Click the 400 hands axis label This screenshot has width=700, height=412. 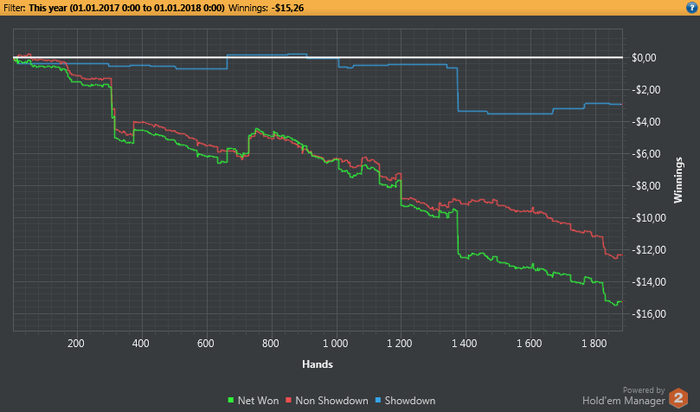pyautogui.click(x=141, y=343)
